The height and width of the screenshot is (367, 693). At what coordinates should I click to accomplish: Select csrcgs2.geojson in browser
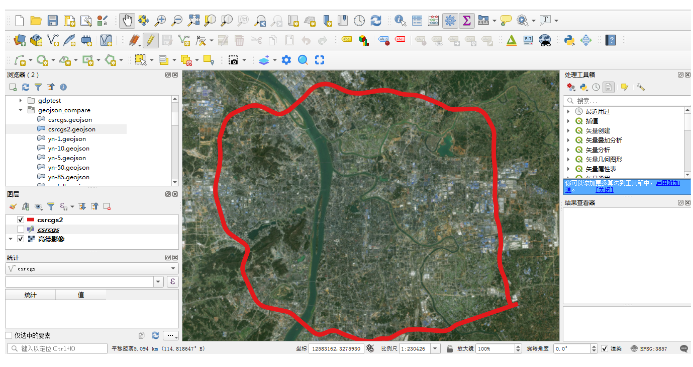point(72,129)
